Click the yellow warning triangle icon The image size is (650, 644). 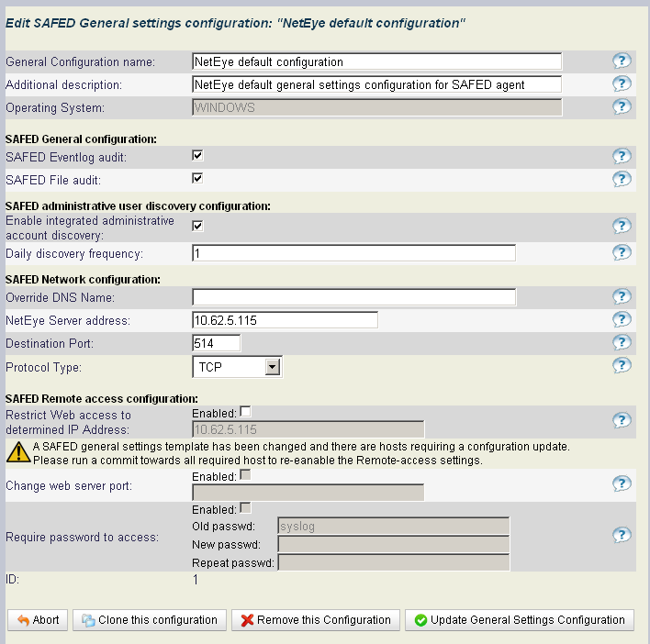coord(18,452)
